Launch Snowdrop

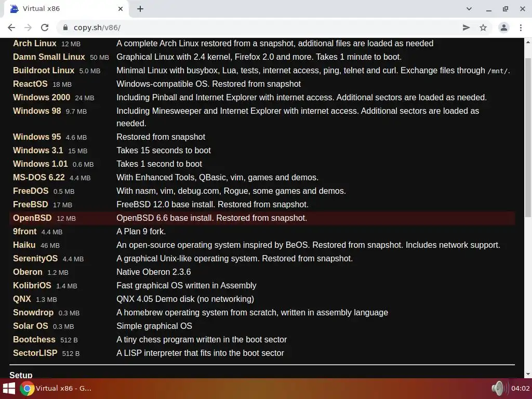click(33, 312)
